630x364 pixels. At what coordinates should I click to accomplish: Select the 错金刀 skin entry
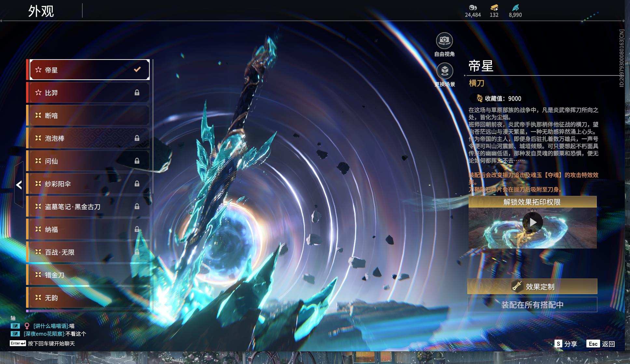tap(88, 275)
